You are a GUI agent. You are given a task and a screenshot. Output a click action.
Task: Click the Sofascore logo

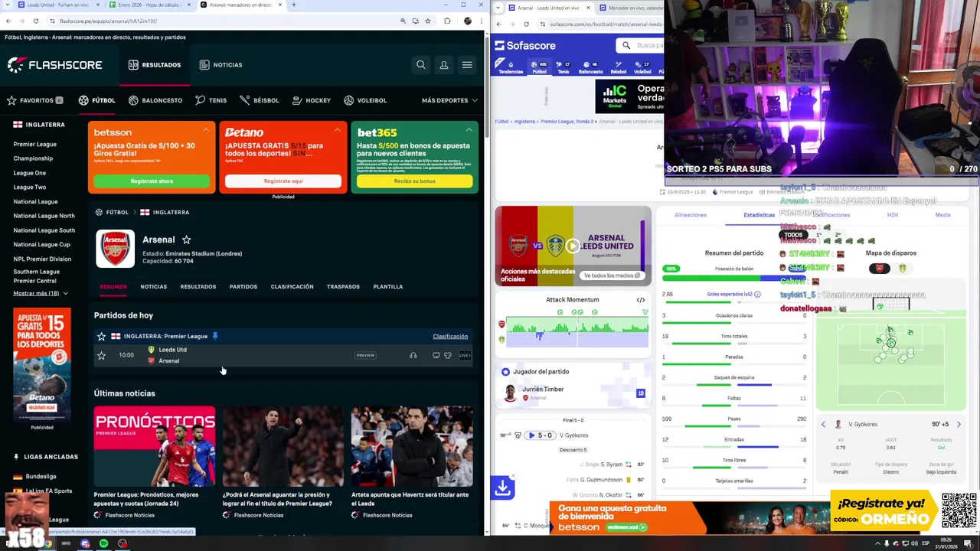[x=525, y=46]
